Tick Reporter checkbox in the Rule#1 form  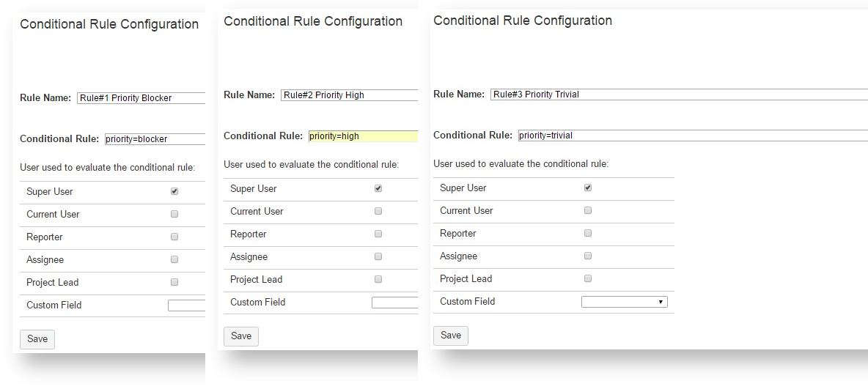pos(174,237)
